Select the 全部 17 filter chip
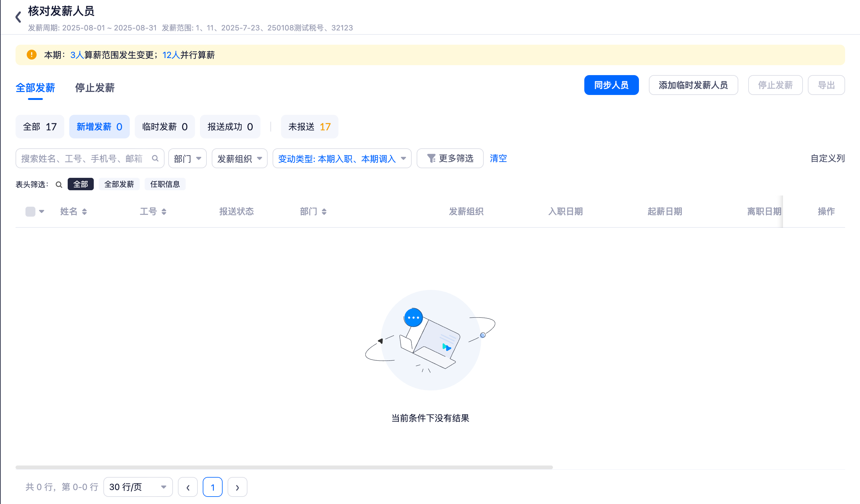Screen dimensions: 860x504 click(40, 127)
